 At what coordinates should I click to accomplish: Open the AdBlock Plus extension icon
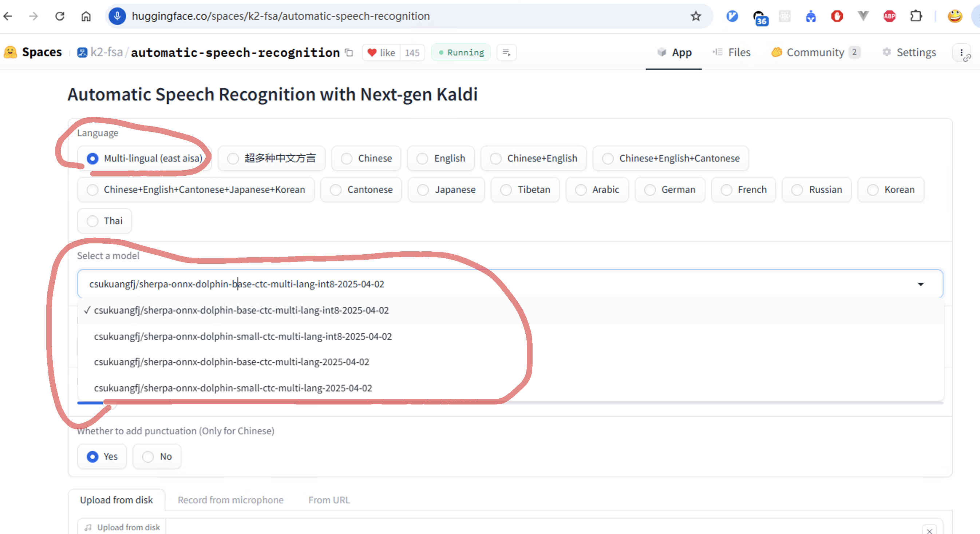point(889,16)
